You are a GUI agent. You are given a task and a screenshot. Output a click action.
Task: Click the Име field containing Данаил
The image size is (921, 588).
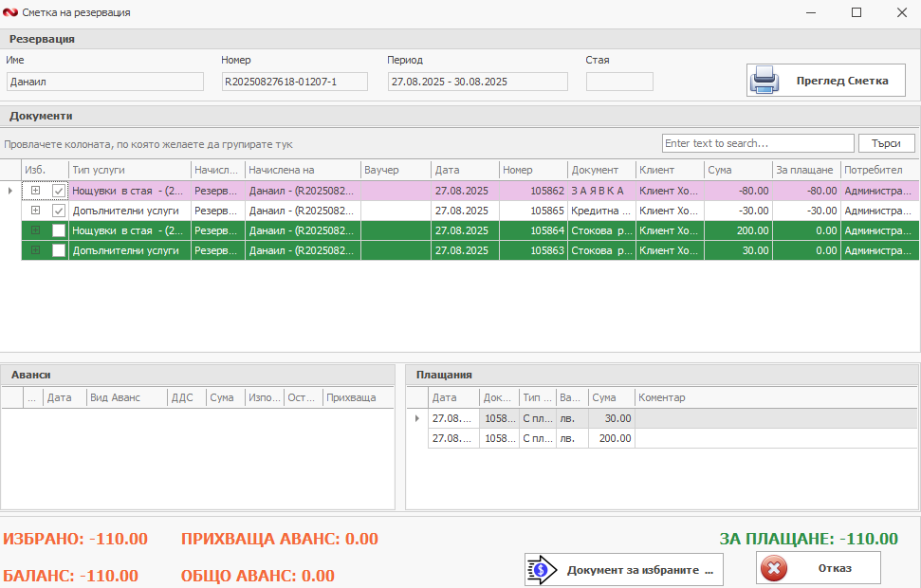click(x=104, y=82)
